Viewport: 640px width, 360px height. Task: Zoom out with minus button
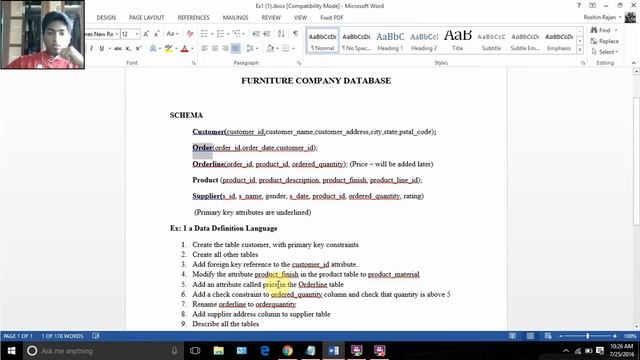(561, 336)
